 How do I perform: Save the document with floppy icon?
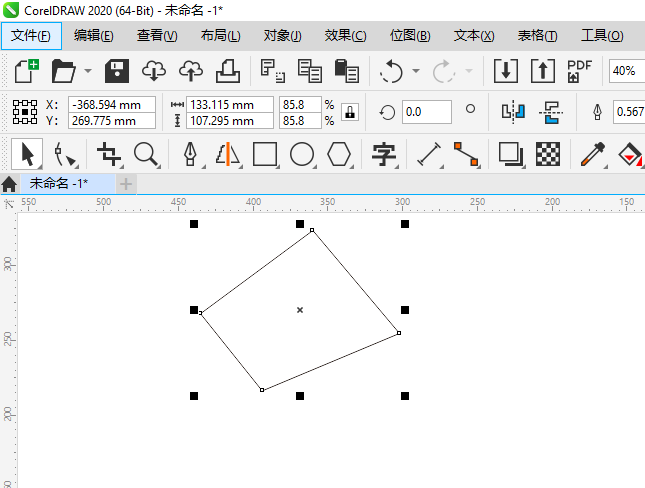click(x=117, y=71)
